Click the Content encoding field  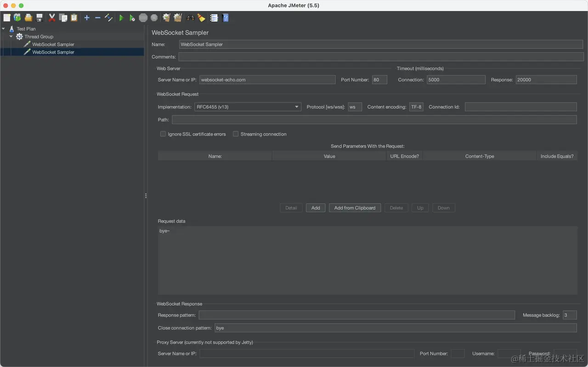416,107
